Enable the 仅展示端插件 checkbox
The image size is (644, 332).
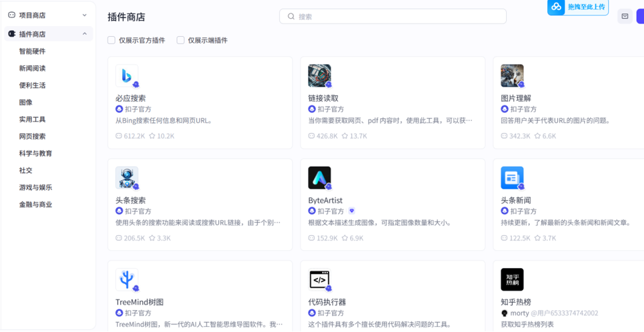pyautogui.click(x=180, y=40)
